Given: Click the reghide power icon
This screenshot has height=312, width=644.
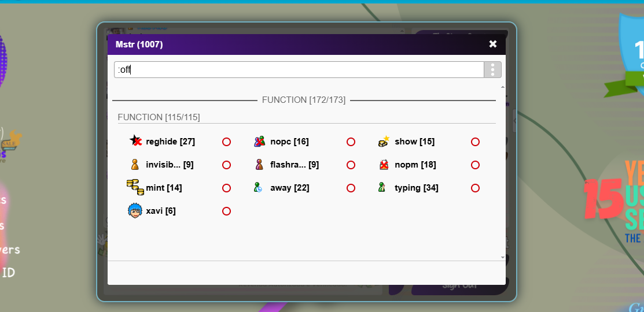Looking at the screenshot, I should coord(135,141).
